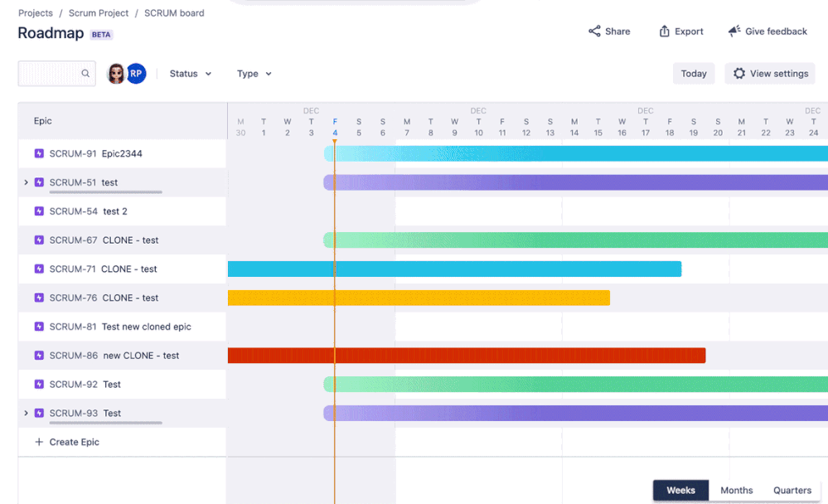Viewport: 828px width, 504px height.
Task: Click the plus icon next to Create Epic
Action: 38,442
